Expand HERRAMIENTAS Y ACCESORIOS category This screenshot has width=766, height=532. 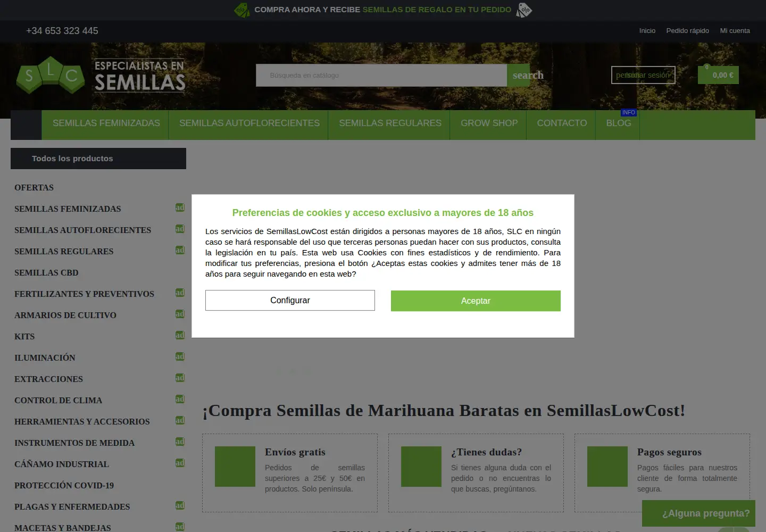coord(180,420)
